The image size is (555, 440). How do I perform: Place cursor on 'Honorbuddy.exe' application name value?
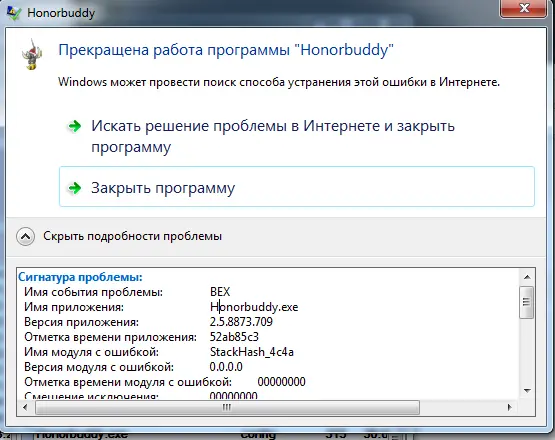pos(254,307)
